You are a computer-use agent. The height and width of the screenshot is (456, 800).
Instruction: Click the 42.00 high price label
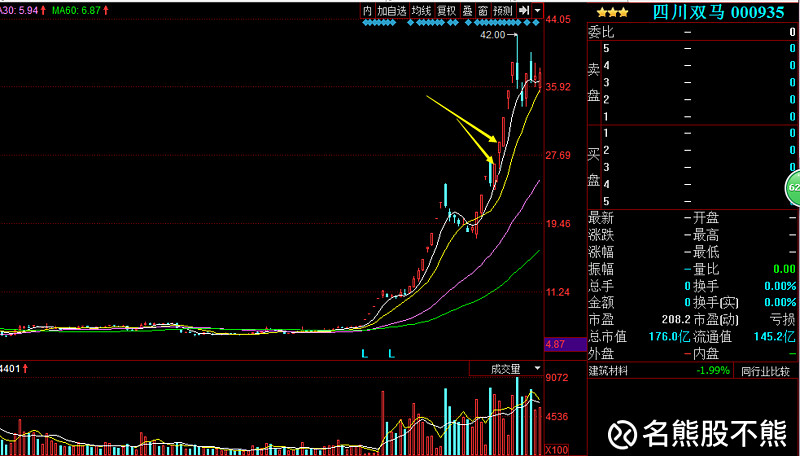[492, 35]
